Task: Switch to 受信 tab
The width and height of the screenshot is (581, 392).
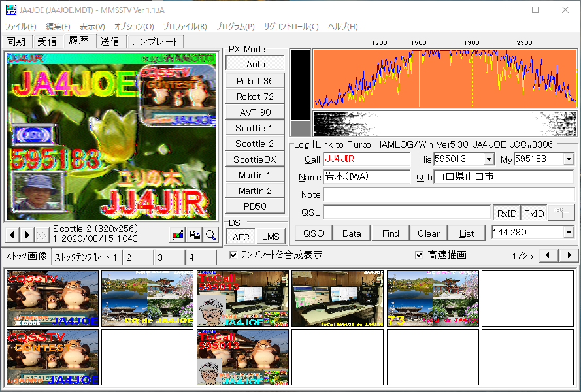Action: tap(47, 42)
